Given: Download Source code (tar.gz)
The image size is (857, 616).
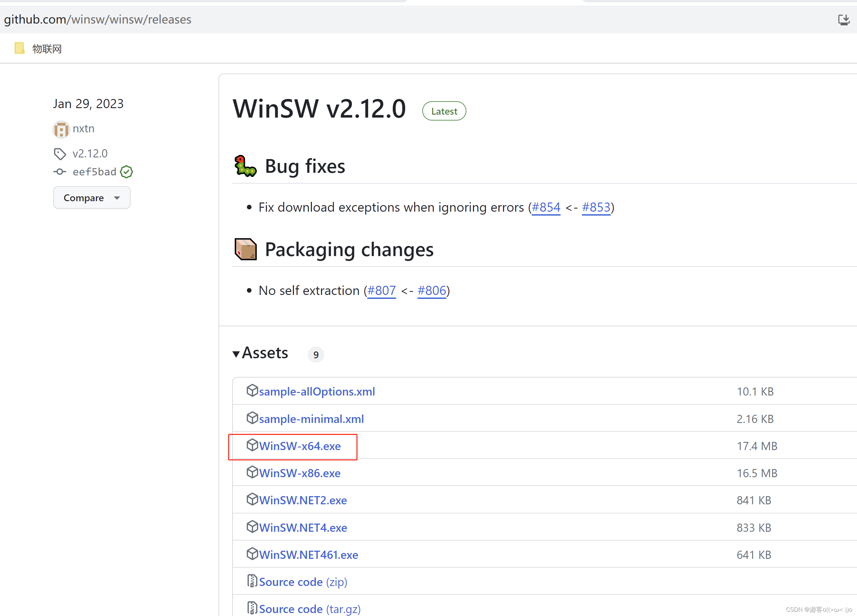Looking at the screenshot, I should (310, 609).
